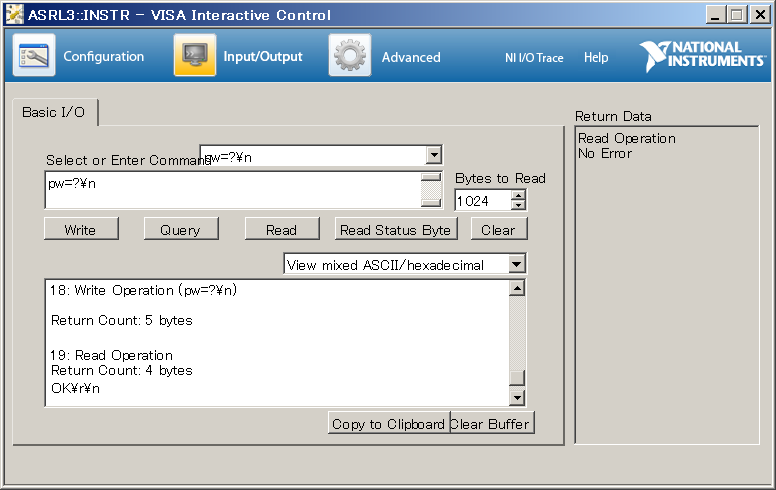The width and height of the screenshot is (776, 490).
Task: Click the Bytes to Read value field
Action: pyautogui.click(x=483, y=201)
